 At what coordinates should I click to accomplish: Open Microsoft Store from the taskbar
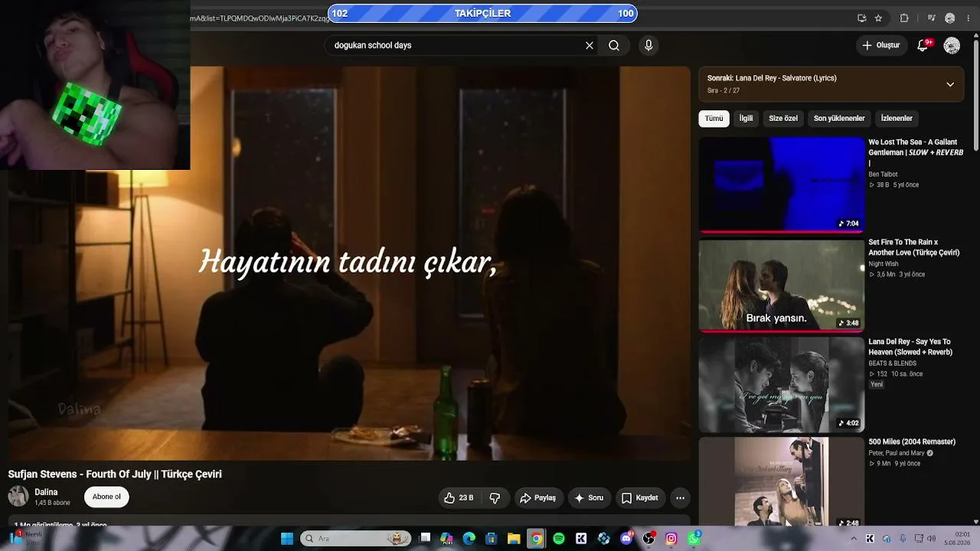coord(492,539)
